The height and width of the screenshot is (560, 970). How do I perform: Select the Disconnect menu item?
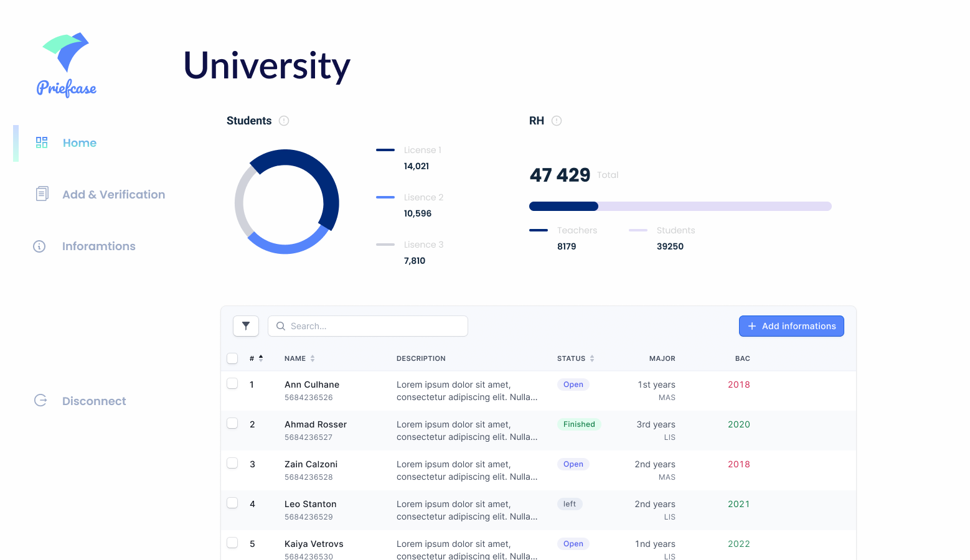(94, 401)
